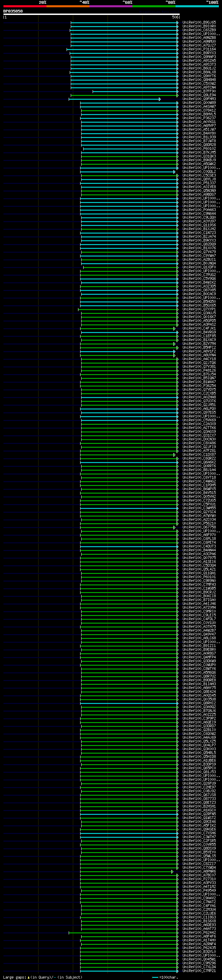Select the UniRef100_B2JA74 label
Viewport: 222px width, 980px height.
pos(199,237)
